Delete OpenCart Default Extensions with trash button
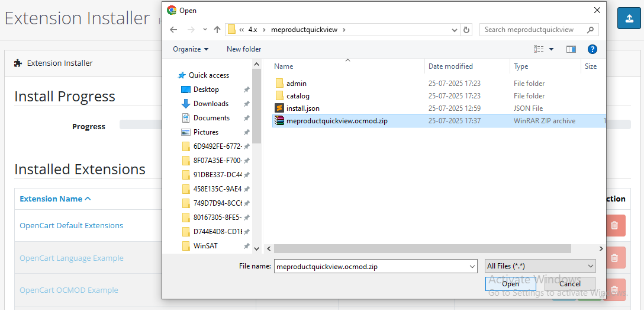644x310 pixels. tap(614, 226)
